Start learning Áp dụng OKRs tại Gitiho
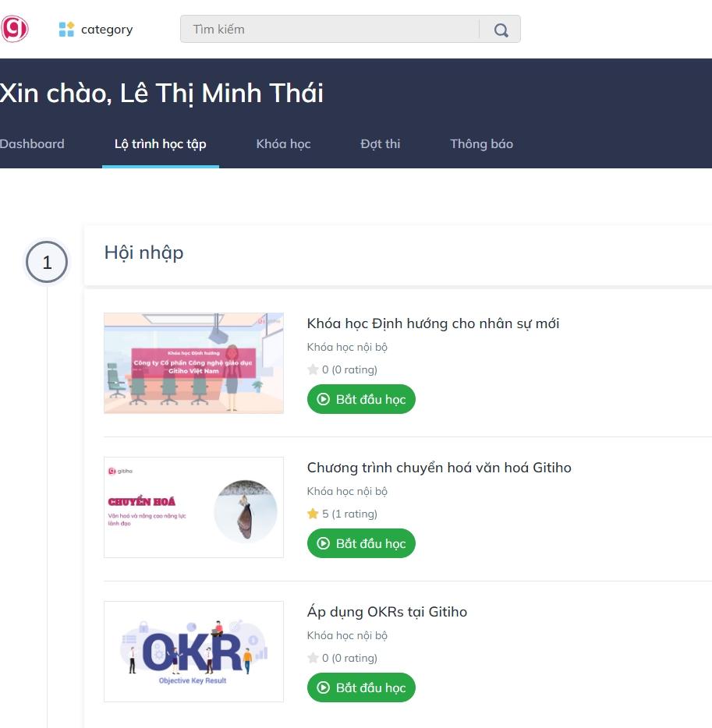 361,687
